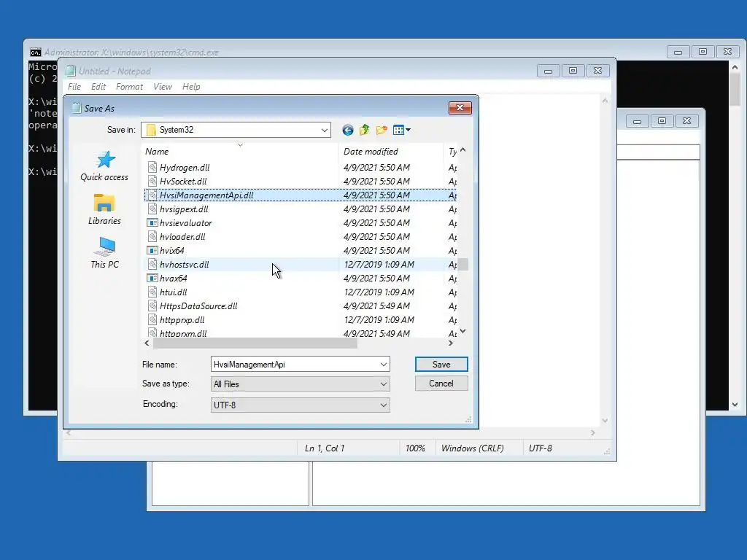Image resolution: width=747 pixels, height=560 pixels.
Task: Open the view menu dropdown arrow
Action: tap(409, 130)
